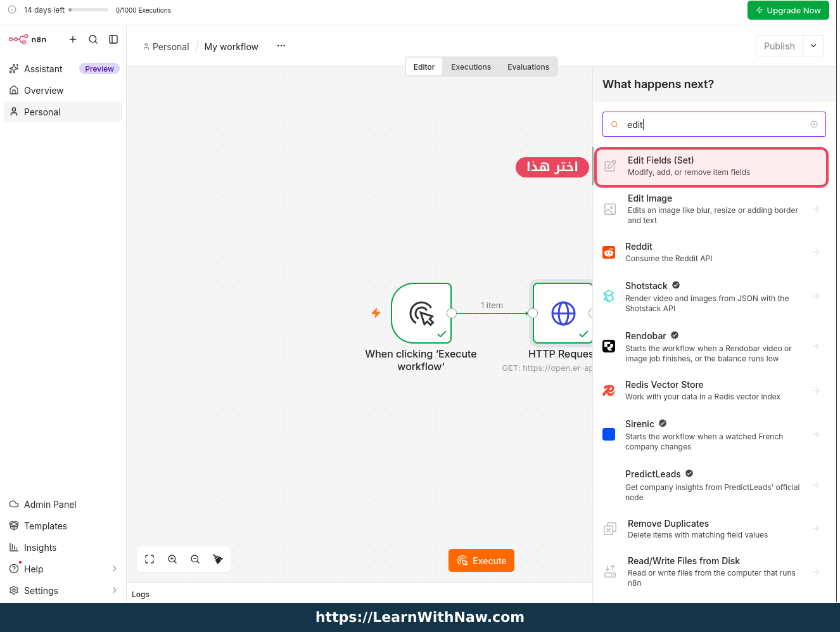The width and height of the screenshot is (840, 632).
Task: Collapse sidebar with panel toggle icon
Action: [113, 39]
